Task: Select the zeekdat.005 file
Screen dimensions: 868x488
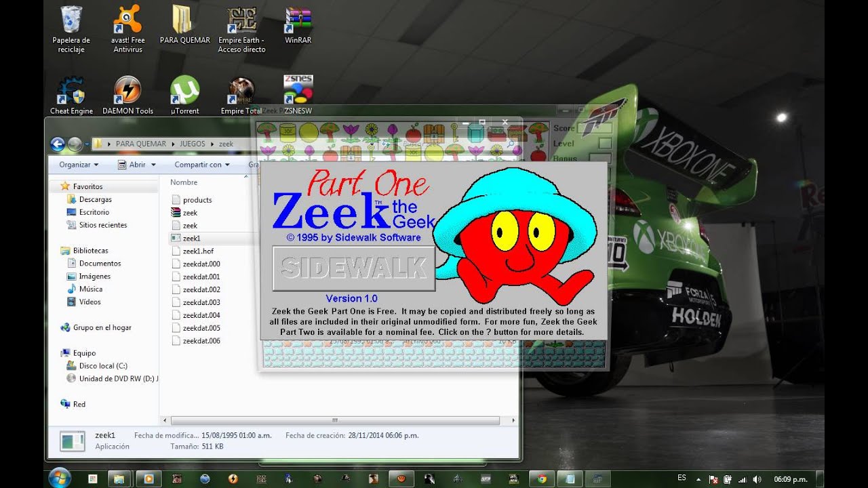Action: (x=201, y=328)
